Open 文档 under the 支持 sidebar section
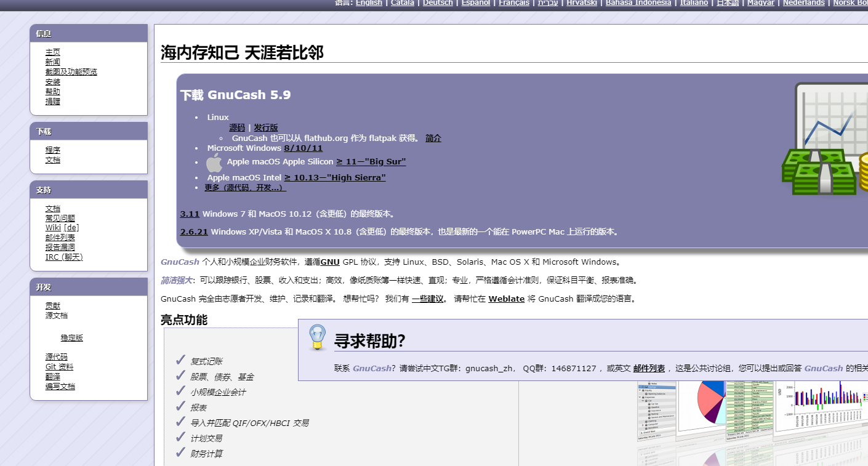868x466 pixels. click(53, 209)
